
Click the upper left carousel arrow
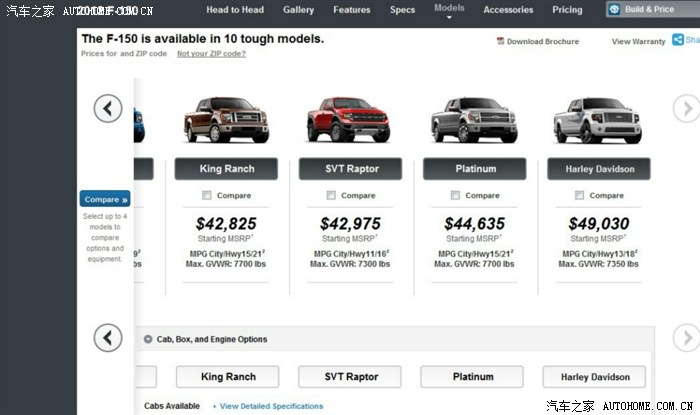click(x=108, y=108)
